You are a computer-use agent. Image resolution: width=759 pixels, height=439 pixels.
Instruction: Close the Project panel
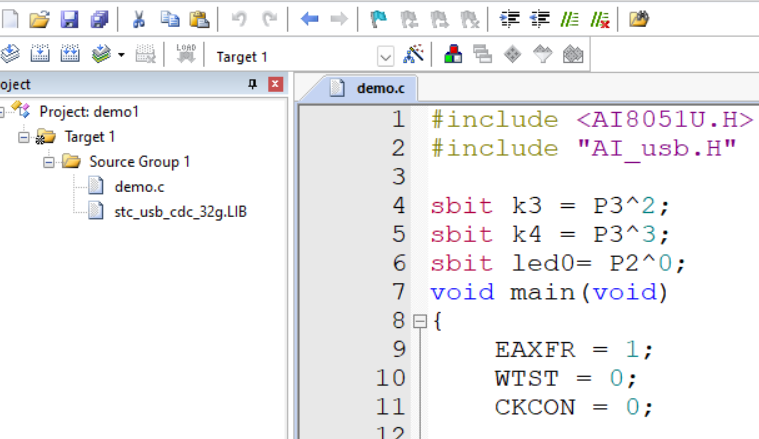[275, 85]
